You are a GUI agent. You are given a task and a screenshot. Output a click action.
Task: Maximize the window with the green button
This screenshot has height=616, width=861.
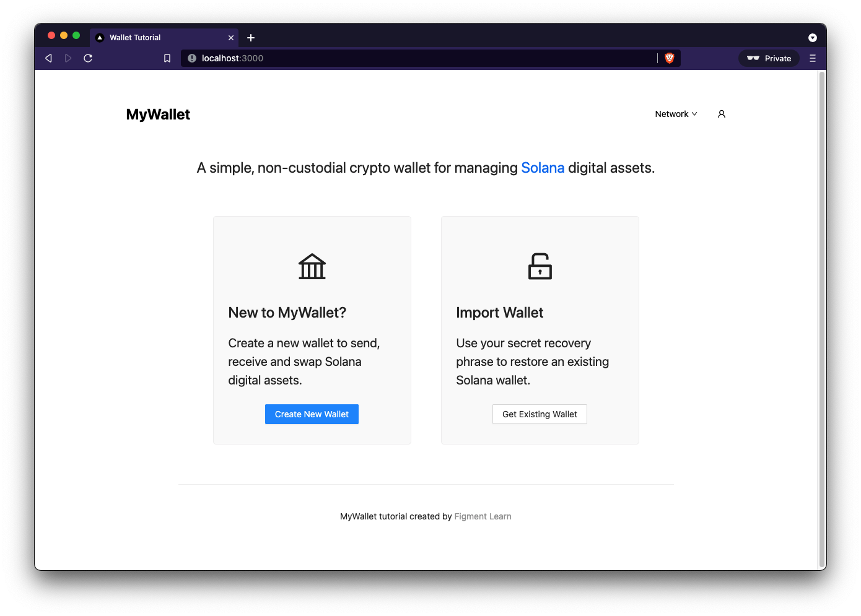76,35
